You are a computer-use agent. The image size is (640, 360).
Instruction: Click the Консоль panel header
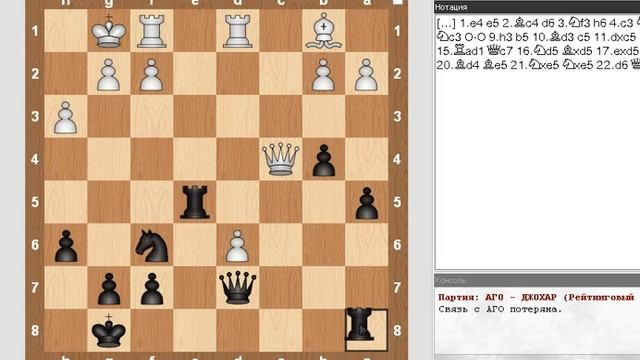tap(537, 280)
